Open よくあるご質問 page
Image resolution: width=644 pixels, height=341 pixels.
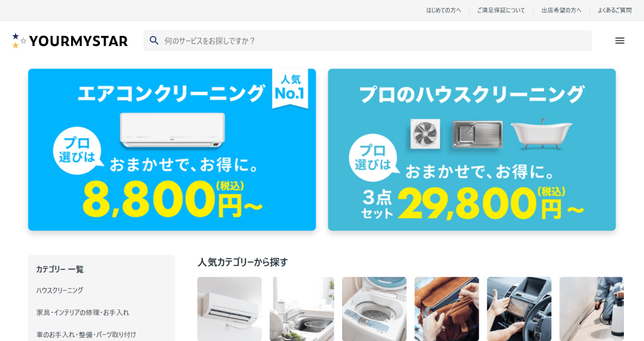[614, 10]
